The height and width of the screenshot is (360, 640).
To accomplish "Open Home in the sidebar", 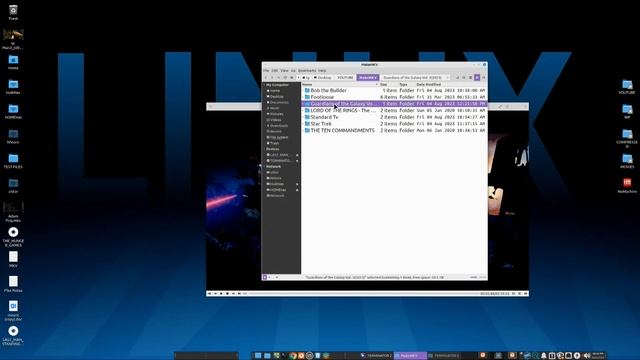I will pos(274,91).
